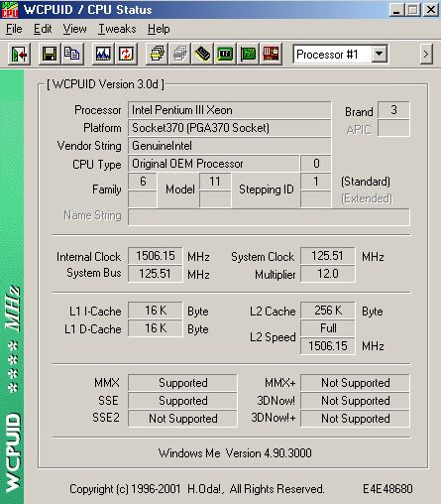Click the code E4E48680 at bottom
Image resolution: width=441 pixels, height=504 pixels.
click(387, 489)
